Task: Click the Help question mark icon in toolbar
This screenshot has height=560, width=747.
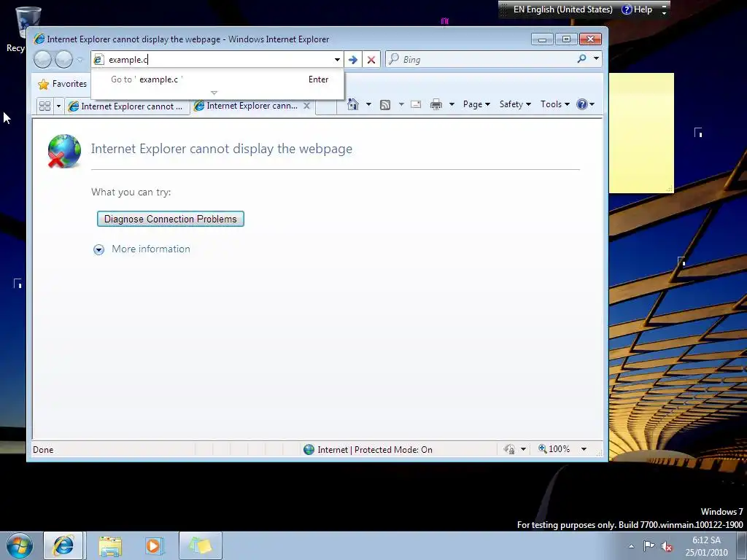Action: 582,104
